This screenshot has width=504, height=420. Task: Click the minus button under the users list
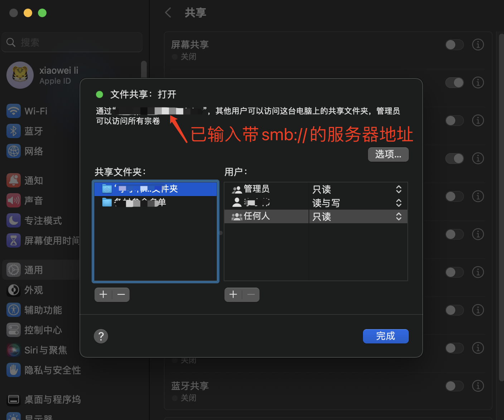[251, 295]
